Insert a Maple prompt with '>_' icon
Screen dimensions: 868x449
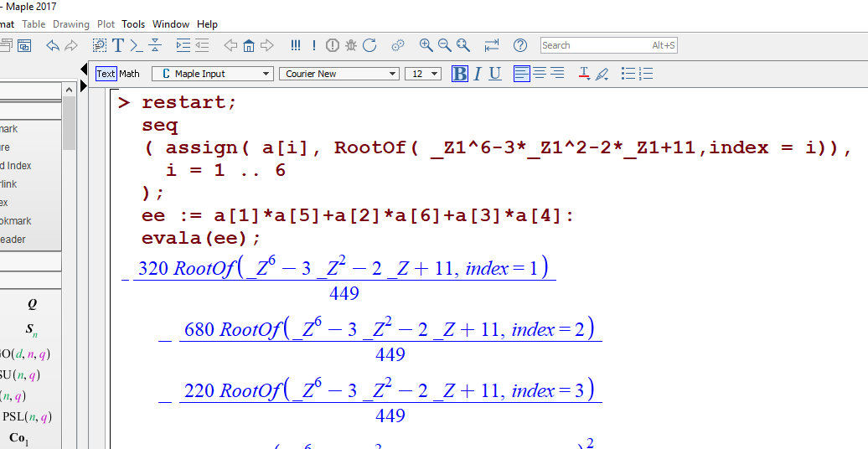click(137, 45)
